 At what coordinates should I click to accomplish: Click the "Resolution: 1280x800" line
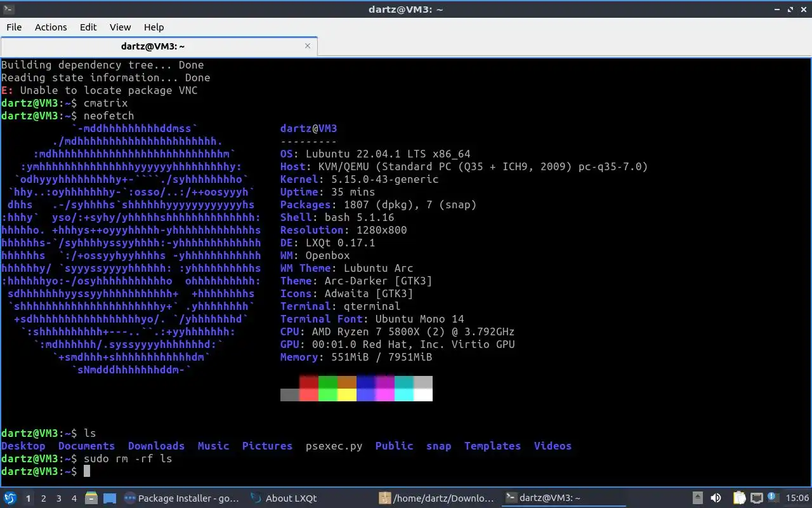[x=344, y=230]
